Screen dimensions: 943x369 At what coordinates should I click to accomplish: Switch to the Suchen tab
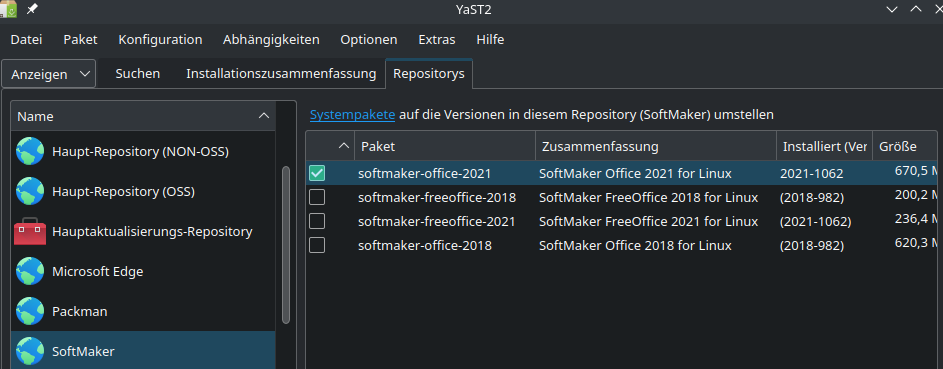tap(138, 74)
